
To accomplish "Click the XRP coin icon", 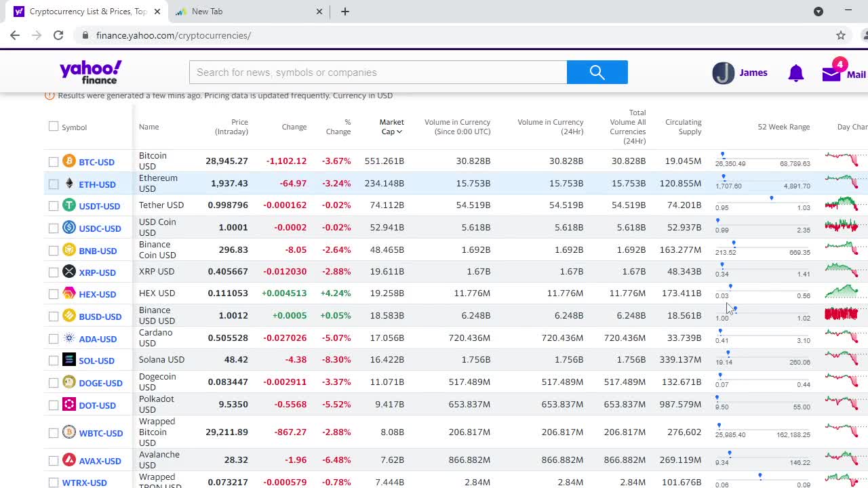I will [69, 272].
